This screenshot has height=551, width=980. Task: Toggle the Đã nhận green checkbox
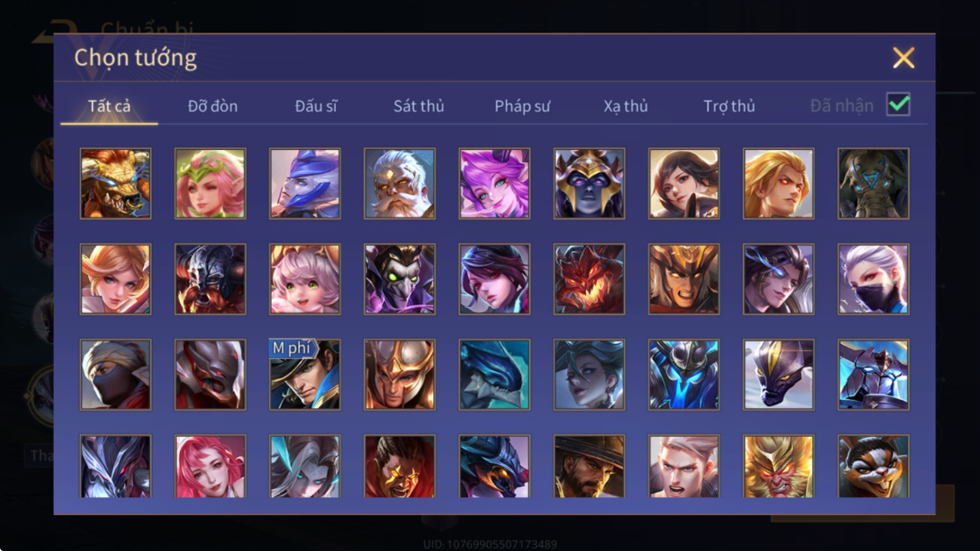coord(899,105)
